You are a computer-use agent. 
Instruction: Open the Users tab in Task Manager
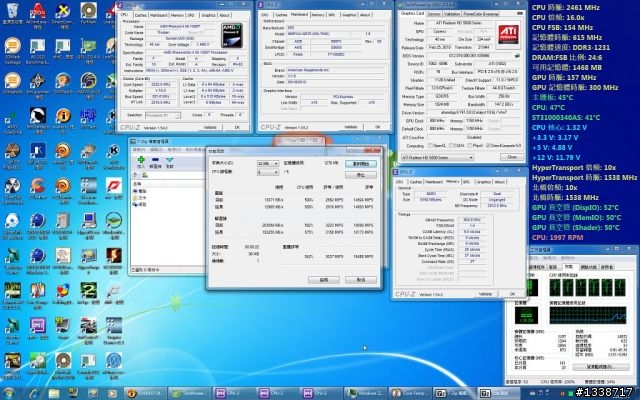click(607, 267)
